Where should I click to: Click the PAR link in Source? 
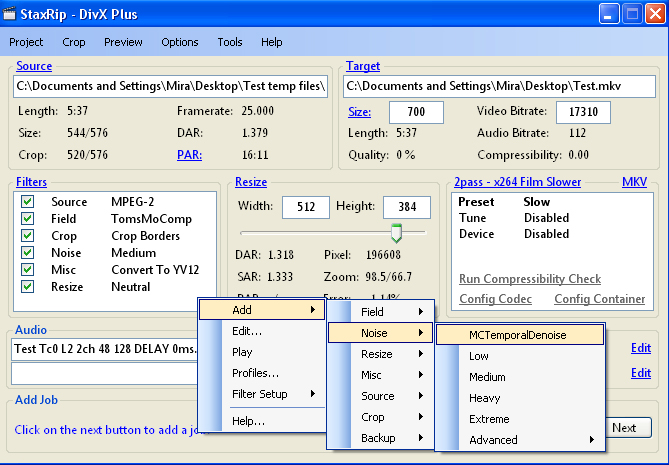189,154
